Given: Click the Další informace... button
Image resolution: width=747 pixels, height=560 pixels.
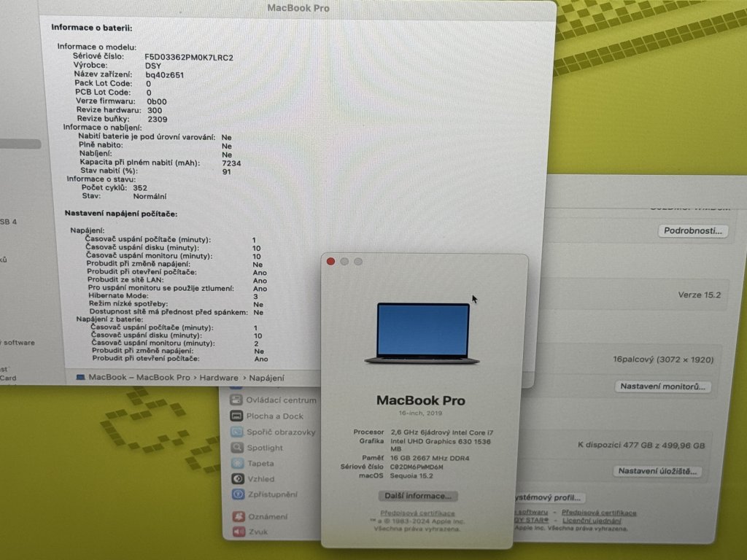Looking at the screenshot, I should pos(418,496).
